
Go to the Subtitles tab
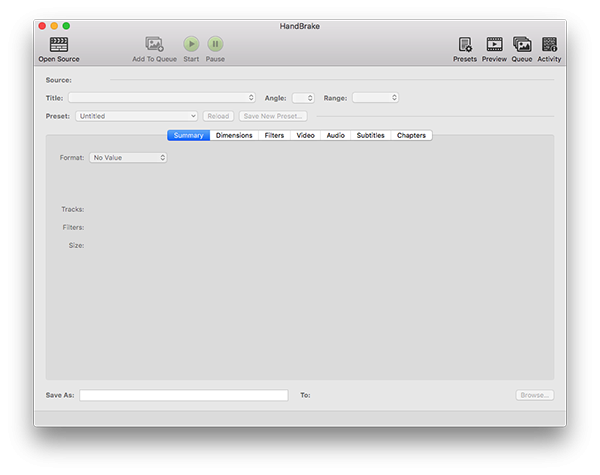tap(370, 135)
